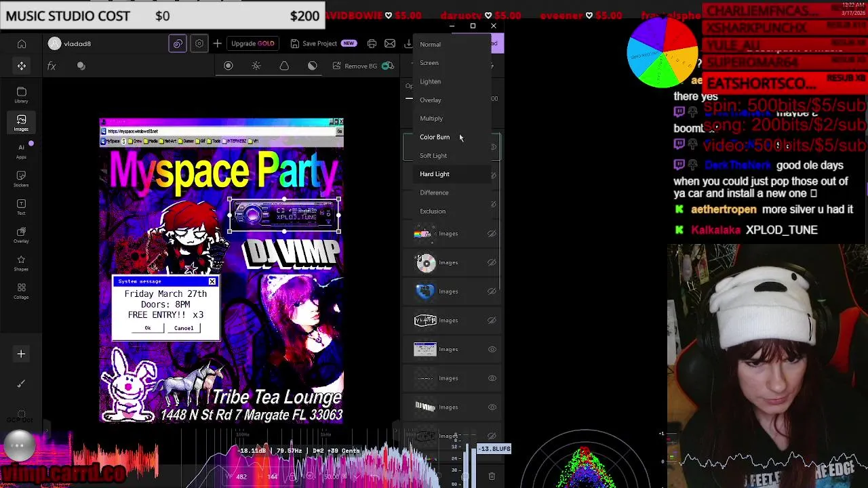
Task: Click the color blend circles icon
Action: pos(81,66)
